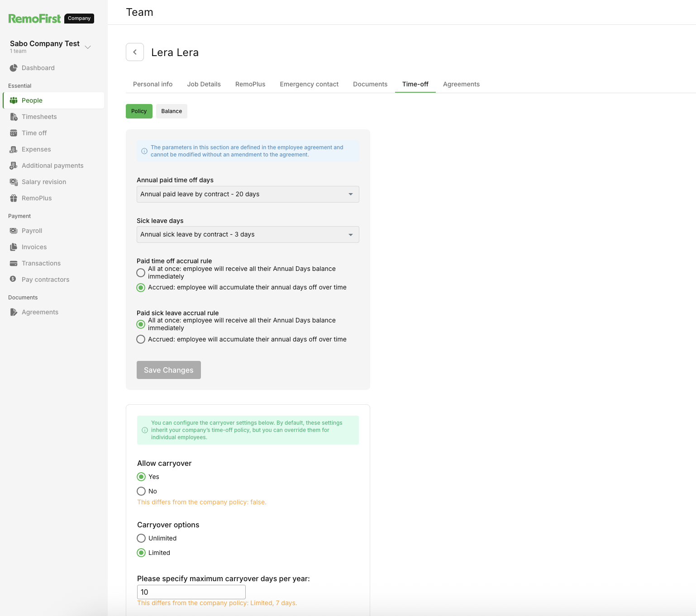This screenshot has width=696, height=616.
Task: Click the Dashboard pie chart icon
Action: tap(14, 68)
